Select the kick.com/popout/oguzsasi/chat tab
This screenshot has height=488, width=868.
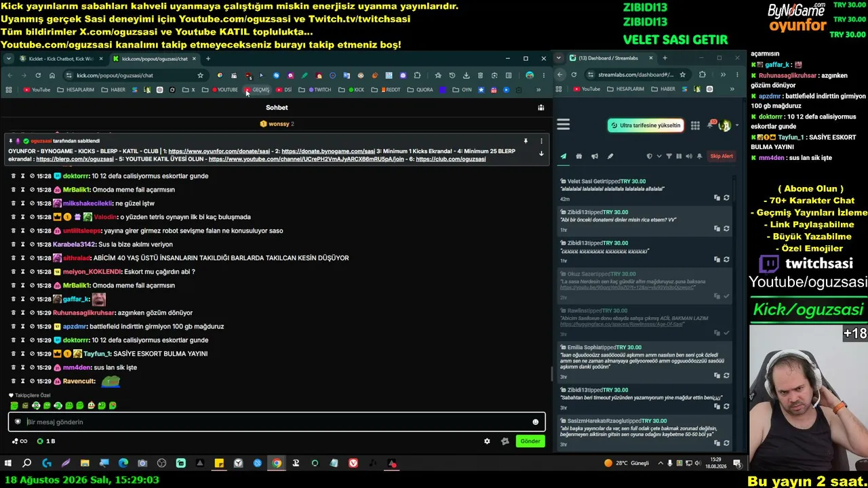coord(155,58)
